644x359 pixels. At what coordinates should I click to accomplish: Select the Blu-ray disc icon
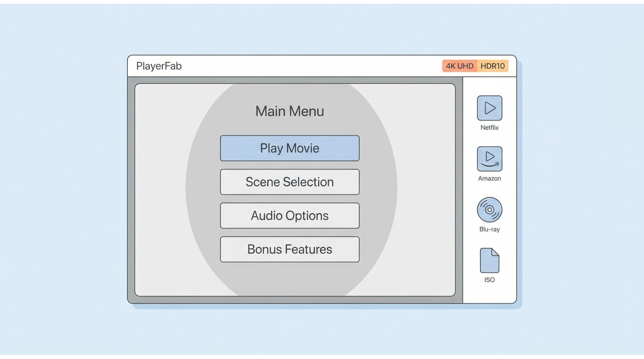click(490, 209)
